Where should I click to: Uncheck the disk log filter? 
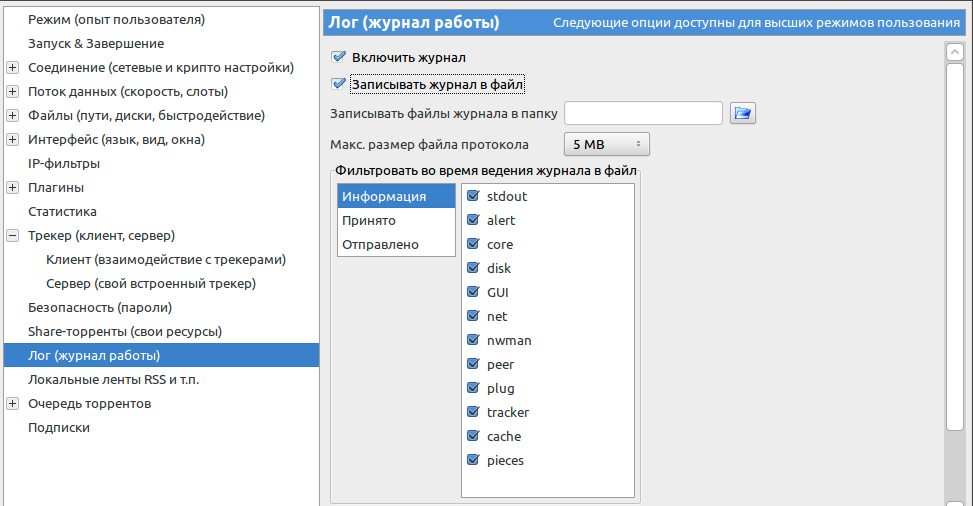coord(473,268)
